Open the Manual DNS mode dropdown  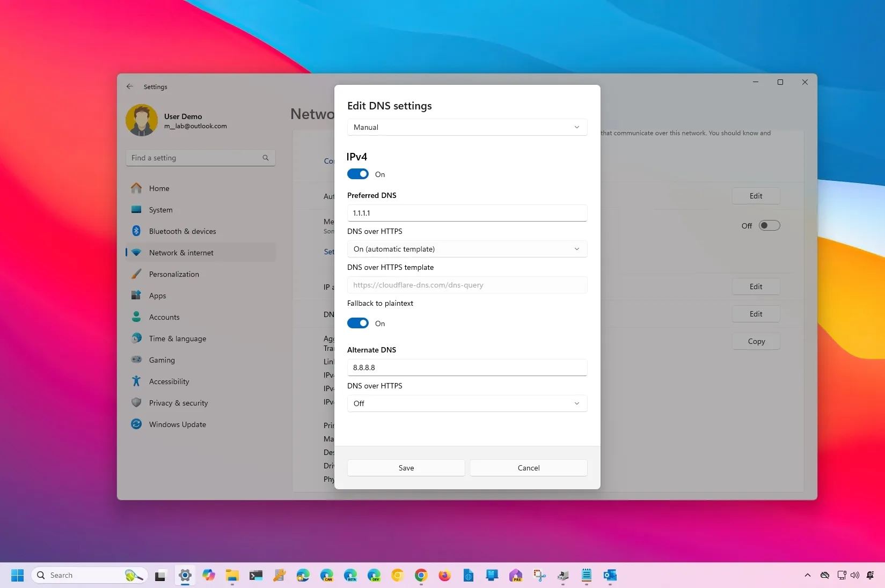(467, 127)
